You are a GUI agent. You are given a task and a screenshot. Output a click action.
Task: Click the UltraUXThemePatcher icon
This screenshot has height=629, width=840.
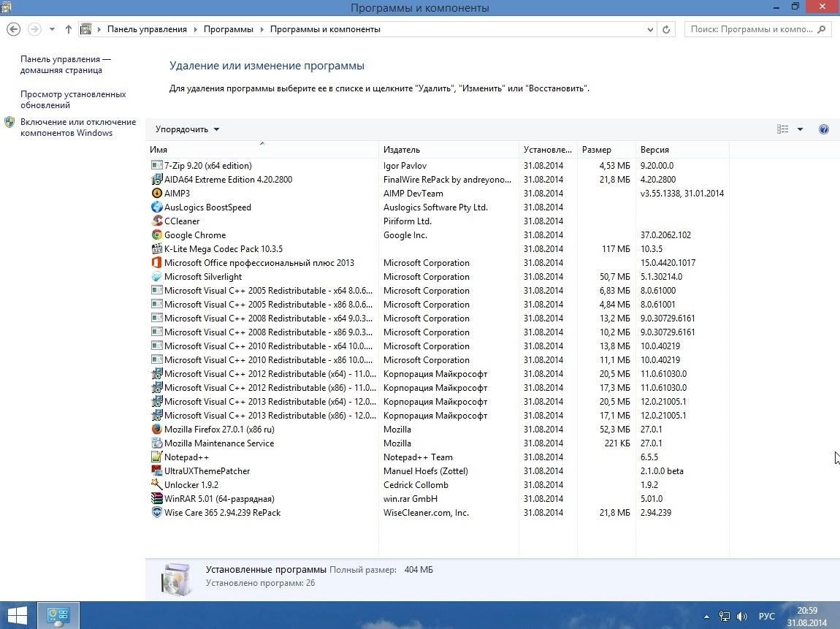coord(156,471)
